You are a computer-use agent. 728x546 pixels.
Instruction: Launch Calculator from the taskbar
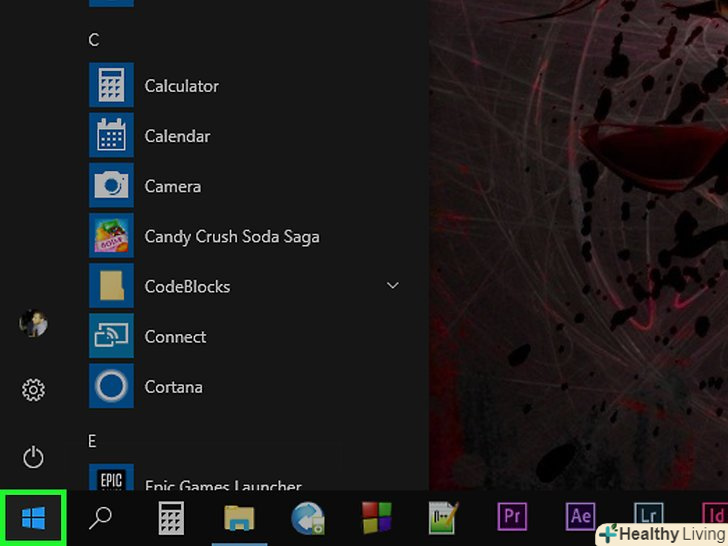pos(171,518)
